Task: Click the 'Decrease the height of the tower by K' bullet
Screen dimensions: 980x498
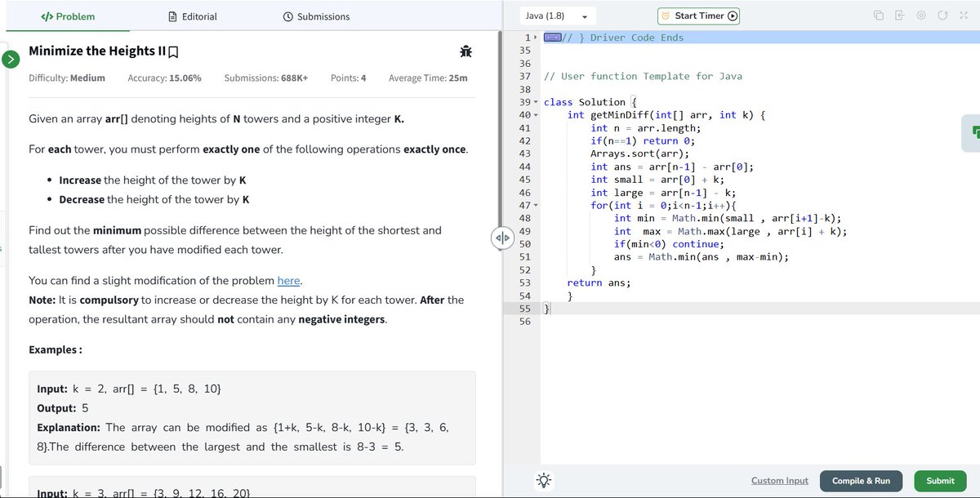Action: 154,199
